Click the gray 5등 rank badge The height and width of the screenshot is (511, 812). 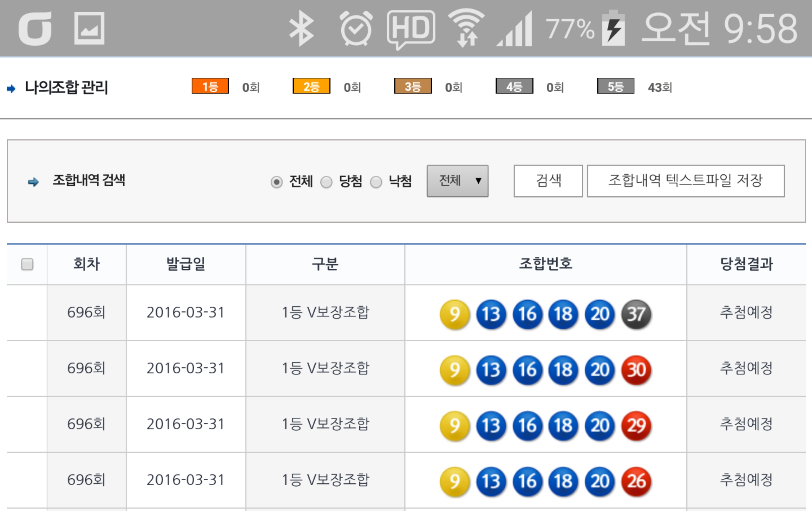click(x=615, y=86)
